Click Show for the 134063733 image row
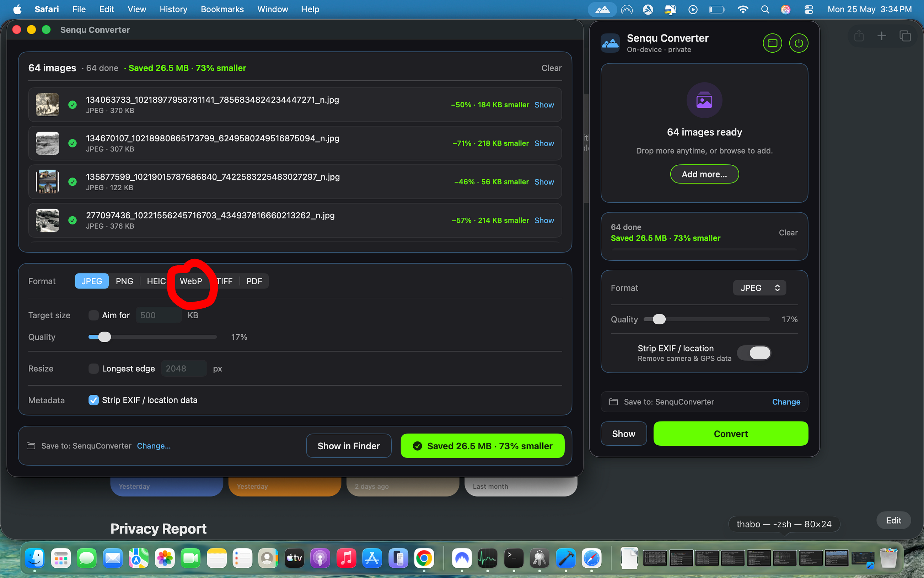The height and width of the screenshot is (578, 924). [x=544, y=105]
